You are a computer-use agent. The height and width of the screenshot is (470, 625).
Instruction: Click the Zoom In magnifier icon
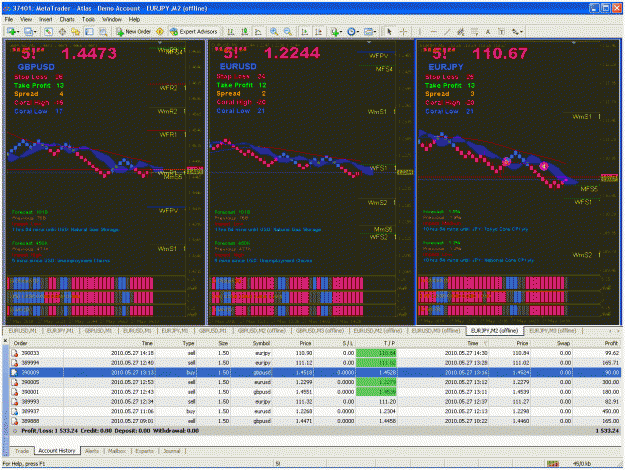pos(274,31)
